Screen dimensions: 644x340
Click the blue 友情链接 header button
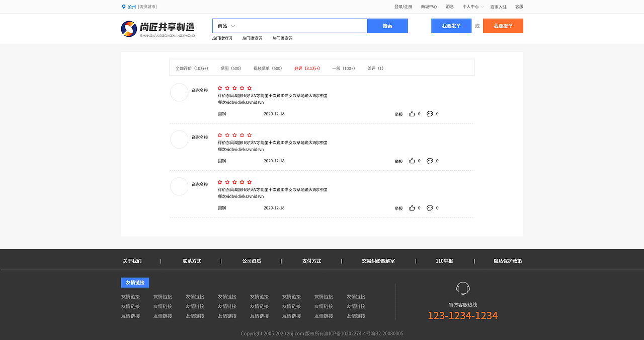coord(135,283)
